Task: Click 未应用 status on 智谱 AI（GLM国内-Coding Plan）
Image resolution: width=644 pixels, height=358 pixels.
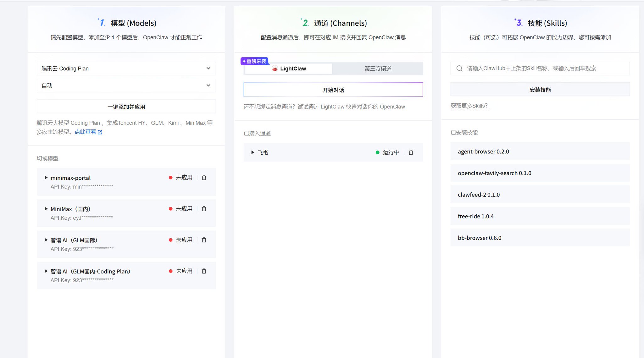Action: 181,271
